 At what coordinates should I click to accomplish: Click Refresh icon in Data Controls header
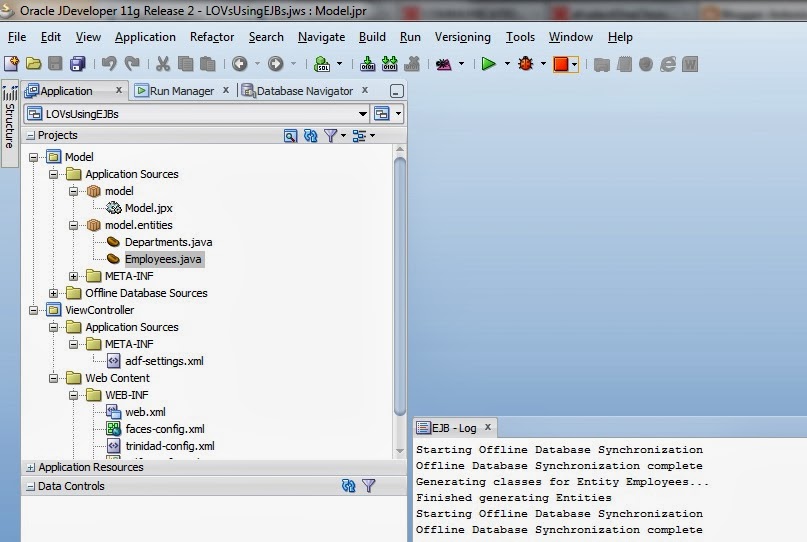348,486
